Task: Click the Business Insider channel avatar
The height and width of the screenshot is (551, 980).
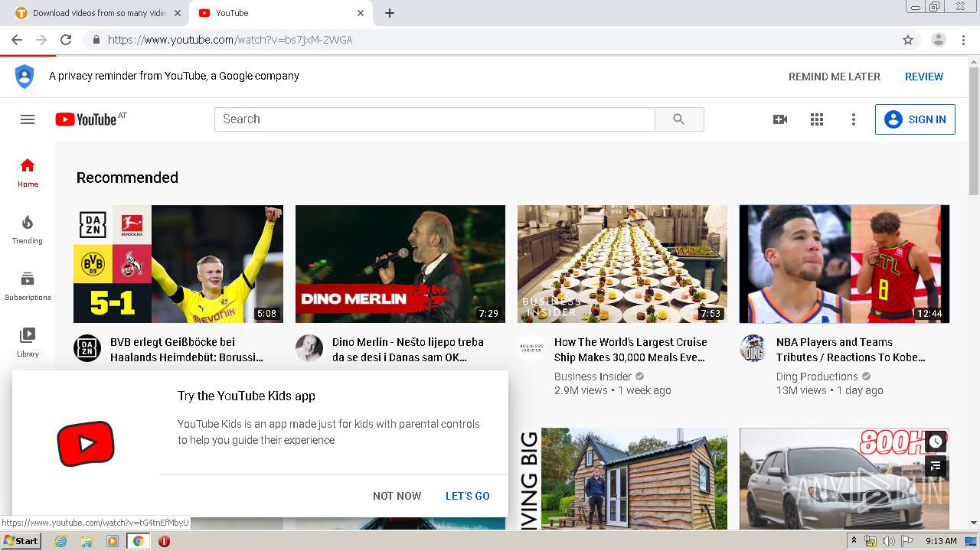Action: tap(531, 348)
